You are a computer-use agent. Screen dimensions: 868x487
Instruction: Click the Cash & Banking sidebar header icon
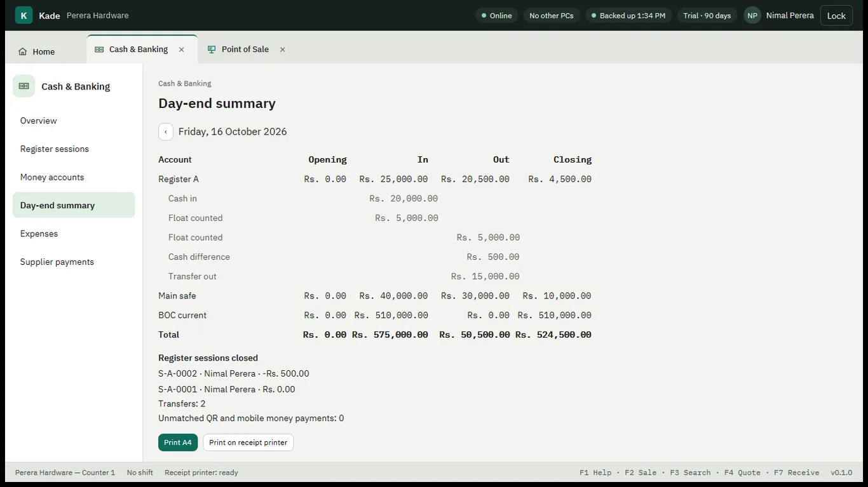pyautogui.click(x=24, y=86)
